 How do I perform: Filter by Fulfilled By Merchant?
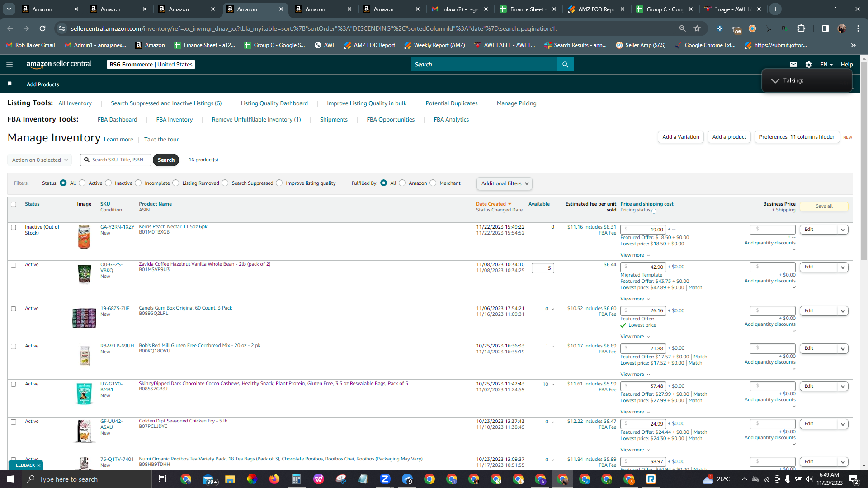433,183
